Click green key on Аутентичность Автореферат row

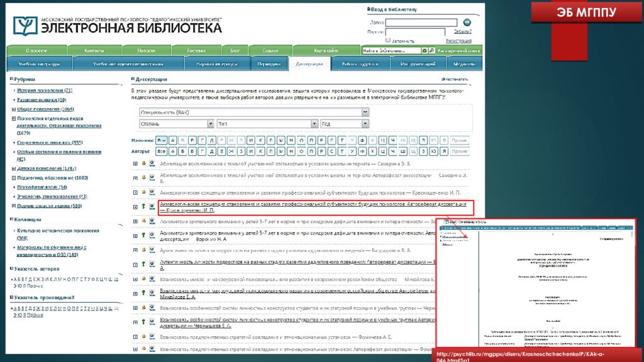coord(143,265)
